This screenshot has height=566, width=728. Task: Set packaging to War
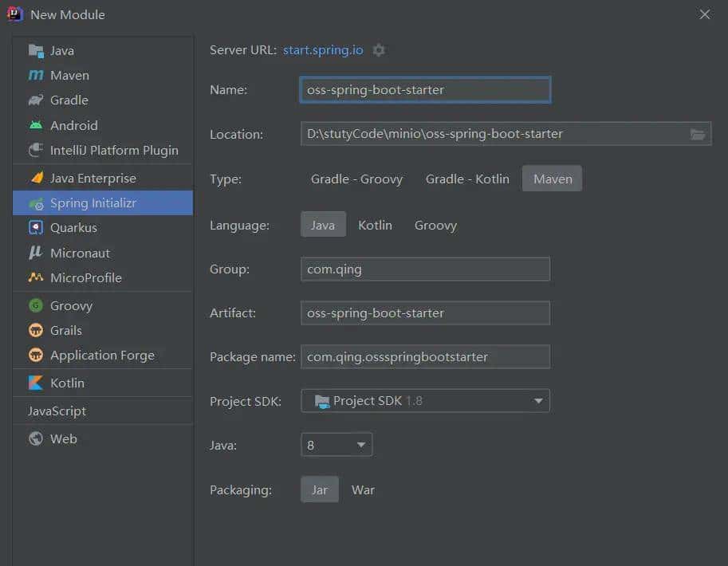363,489
